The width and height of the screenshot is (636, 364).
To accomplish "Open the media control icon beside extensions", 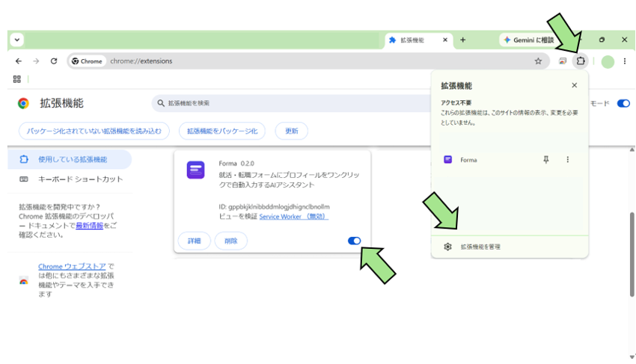I will (x=562, y=61).
